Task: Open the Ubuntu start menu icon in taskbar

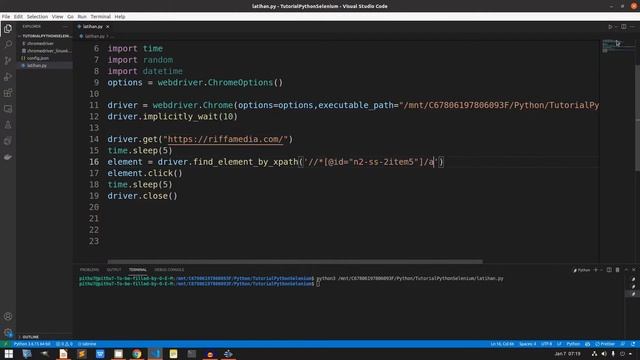Action: click(9, 354)
